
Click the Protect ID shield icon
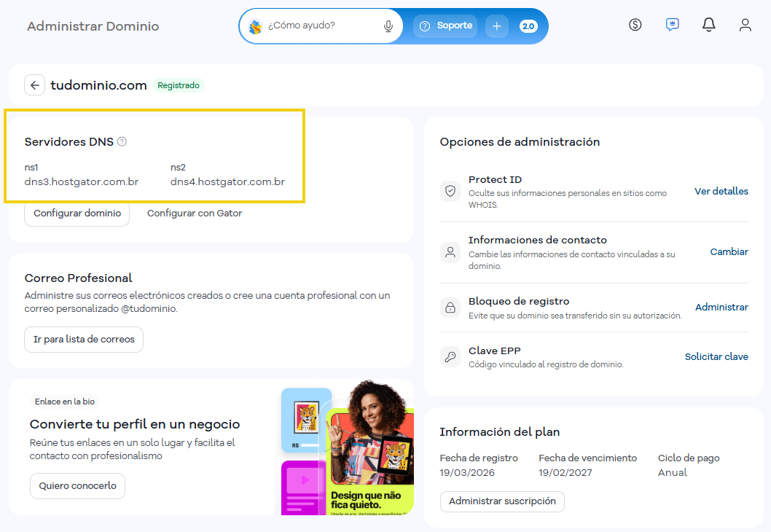point(450,191)
